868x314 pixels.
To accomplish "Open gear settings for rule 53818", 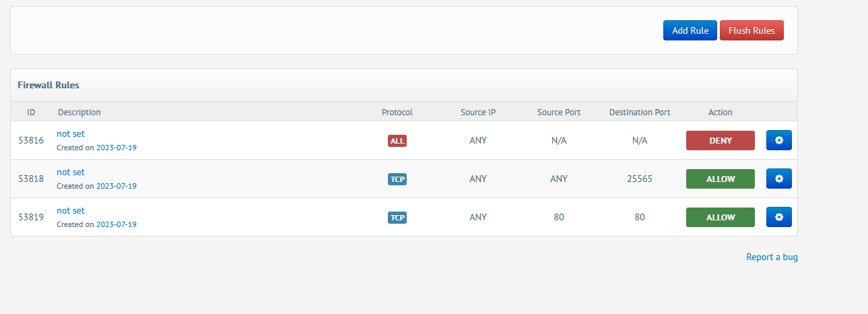I will tap(778, 179).
